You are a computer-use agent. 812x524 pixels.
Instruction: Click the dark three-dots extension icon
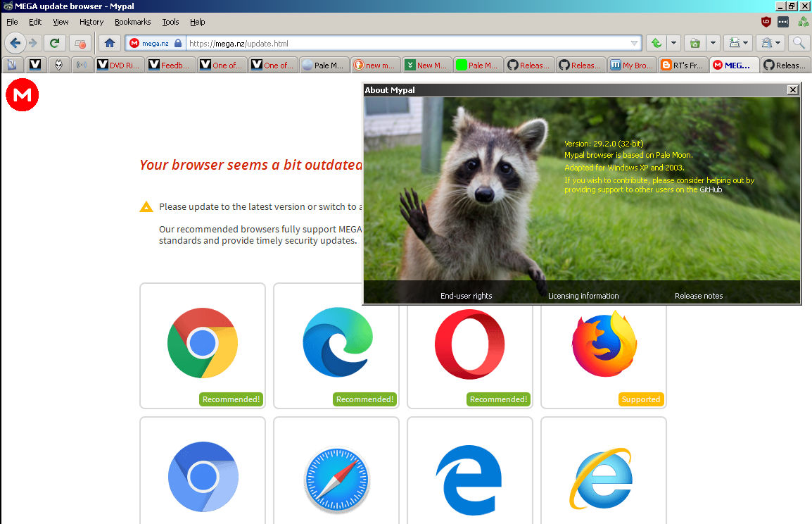783,22
